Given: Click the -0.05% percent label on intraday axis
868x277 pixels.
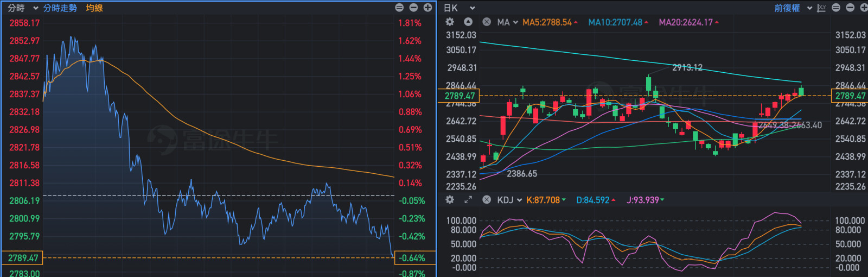Looking at the screenshot, I should [412, 201].
